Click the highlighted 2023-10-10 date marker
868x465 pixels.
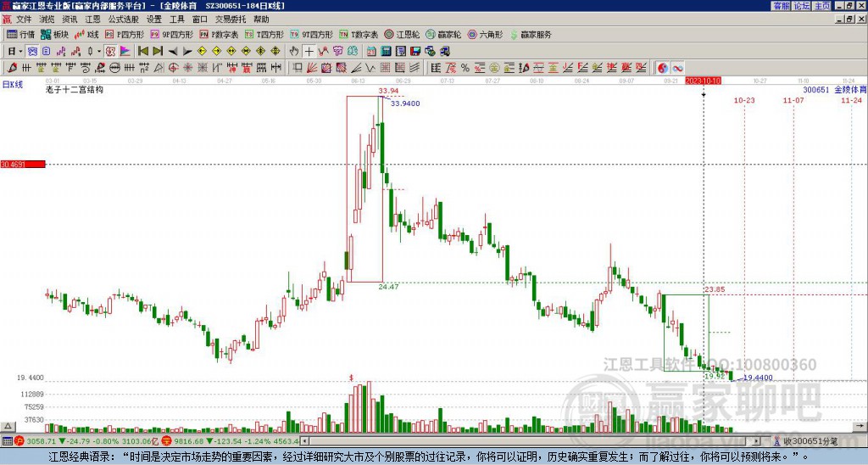703,81
